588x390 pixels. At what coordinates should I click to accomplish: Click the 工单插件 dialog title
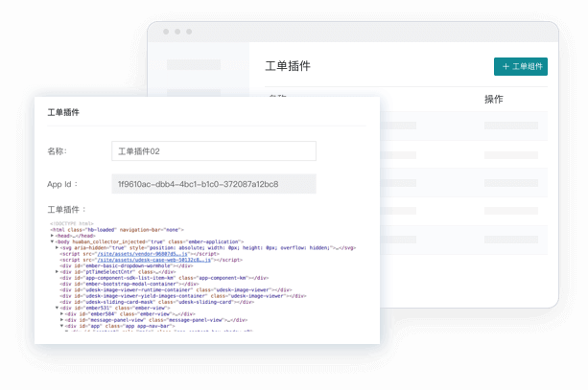(x=63, y=112)
